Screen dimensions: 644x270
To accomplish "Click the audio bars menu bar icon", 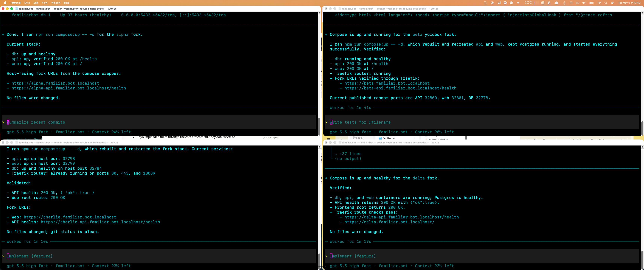I will pyautogui.click(x=499, y=3).
